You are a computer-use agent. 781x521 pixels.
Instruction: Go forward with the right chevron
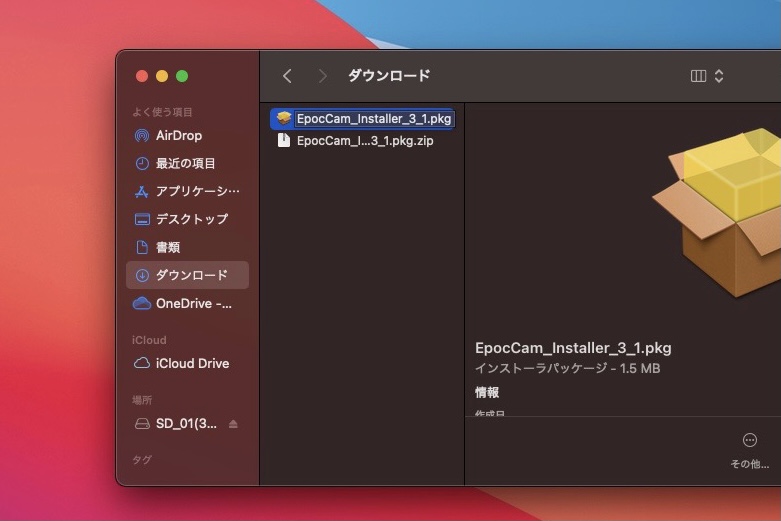(323, 76)
